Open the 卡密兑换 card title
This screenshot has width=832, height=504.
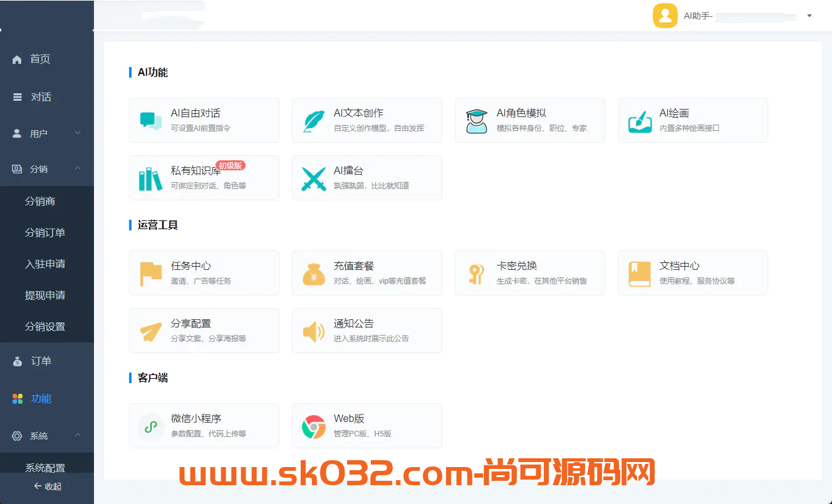[517, 266]
